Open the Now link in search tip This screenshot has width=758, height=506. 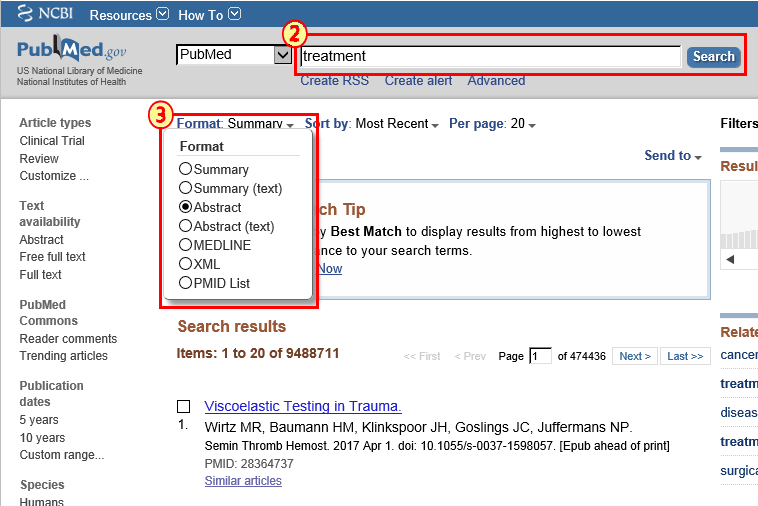[x=330, y=269]
